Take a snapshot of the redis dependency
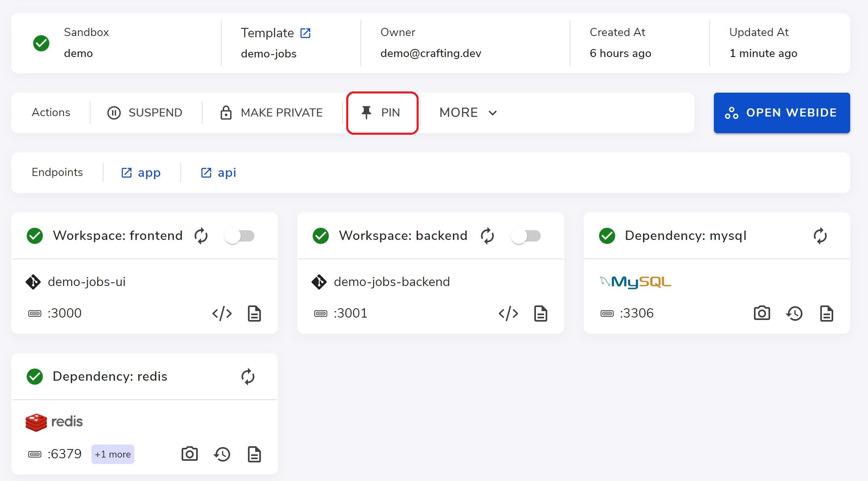Viewport: 868px width, 481px height. coord(189,454)
